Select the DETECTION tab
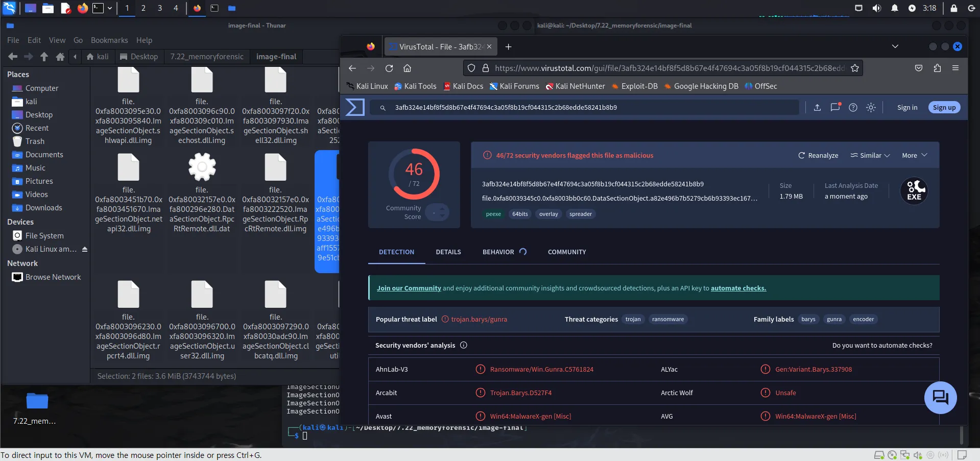The width and height of the screenshot is (980, 461). pos(396,252)
